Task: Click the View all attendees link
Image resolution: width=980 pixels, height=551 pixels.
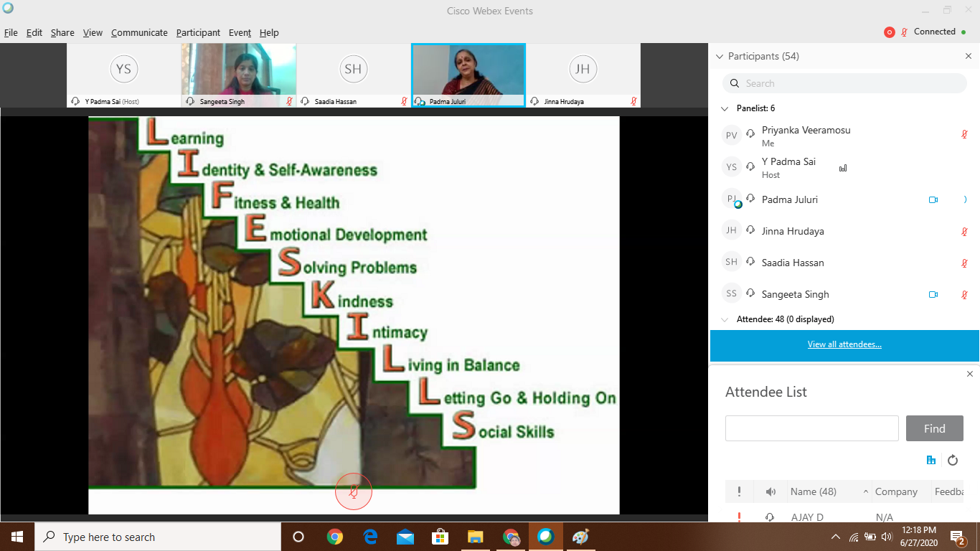Action: (844, 344)
